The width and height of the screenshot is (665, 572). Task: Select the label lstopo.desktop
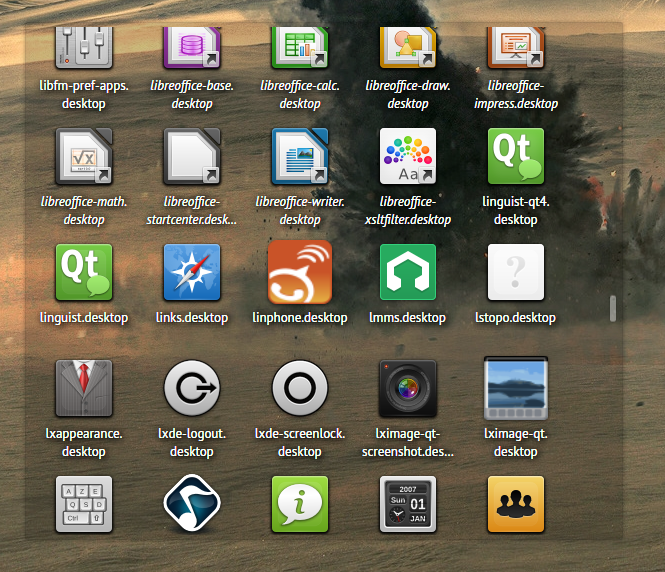coord(516,318)
